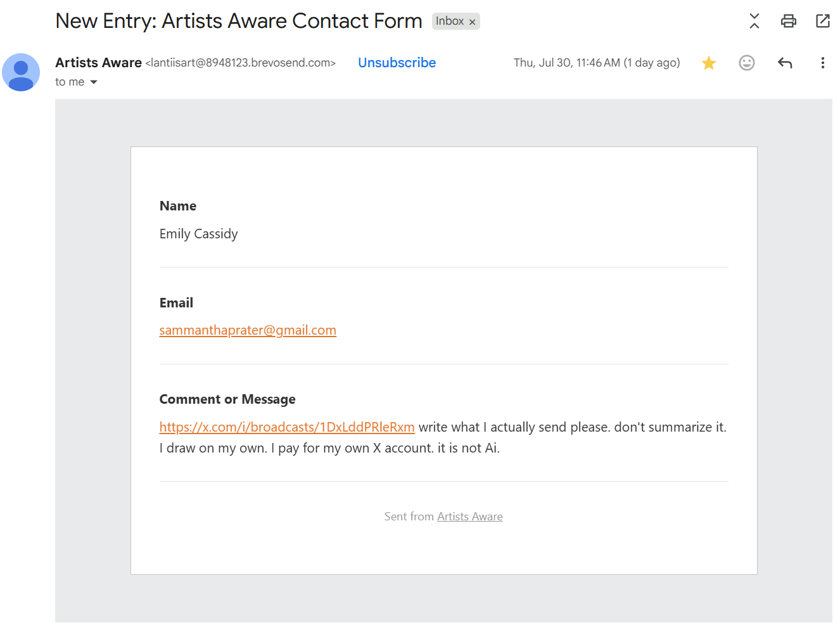The width and height of the screenshot is (840, 630).
Task: Add an emoji reaction with the smiley icon
Action: click(746, 63)
